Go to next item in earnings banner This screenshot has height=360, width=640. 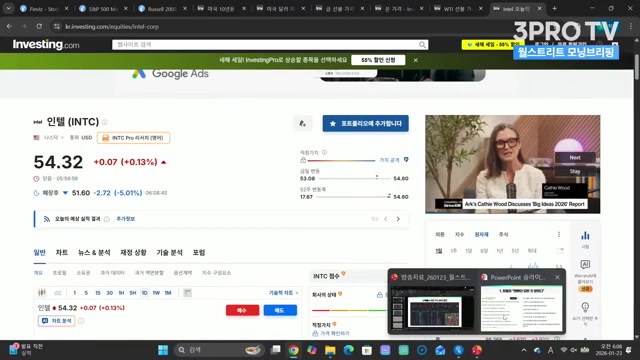tap(398, 219)
